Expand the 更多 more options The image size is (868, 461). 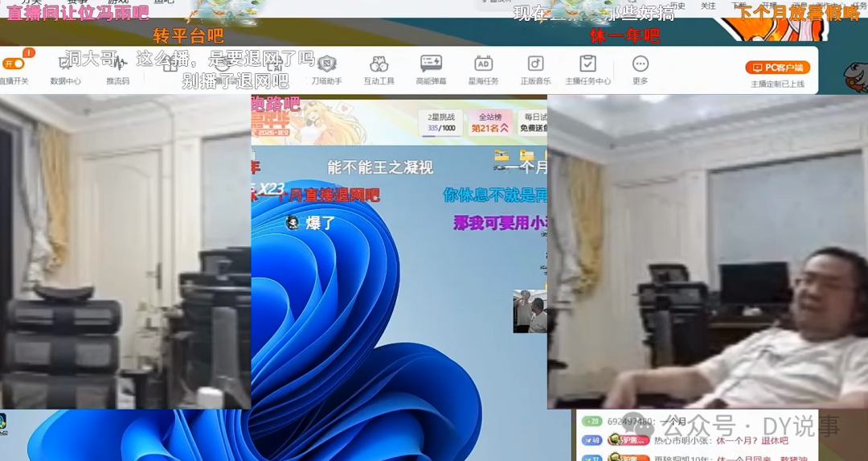tap(640, 70)
